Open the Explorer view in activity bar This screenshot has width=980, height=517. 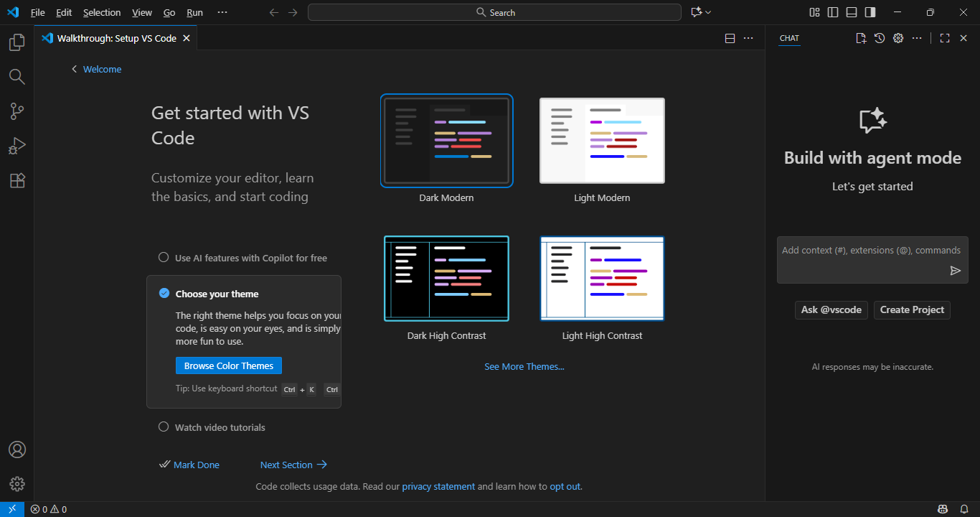[x=17, y=43]
